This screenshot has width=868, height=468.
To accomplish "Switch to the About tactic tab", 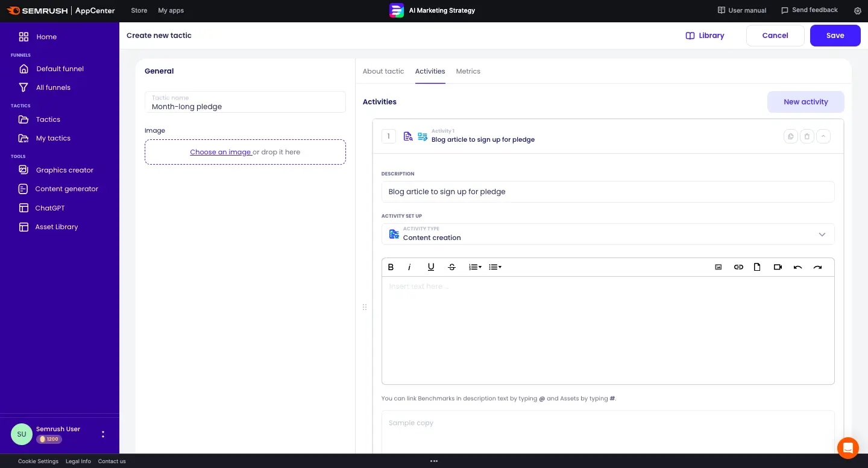I will [x=383, y=71].
